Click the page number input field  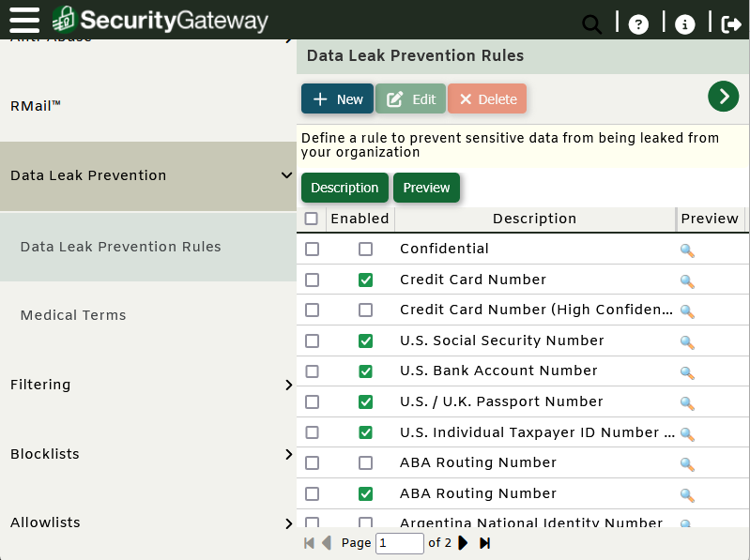(x=399, y=543)
